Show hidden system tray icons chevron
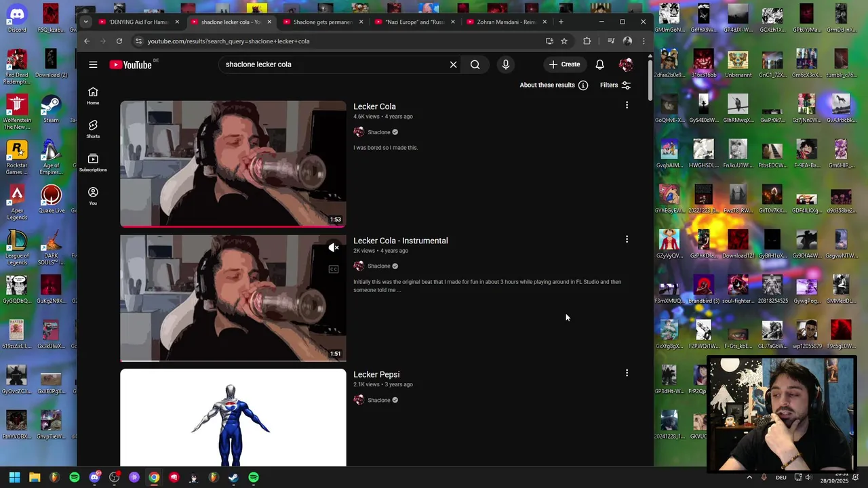 [x=749, y=477]
